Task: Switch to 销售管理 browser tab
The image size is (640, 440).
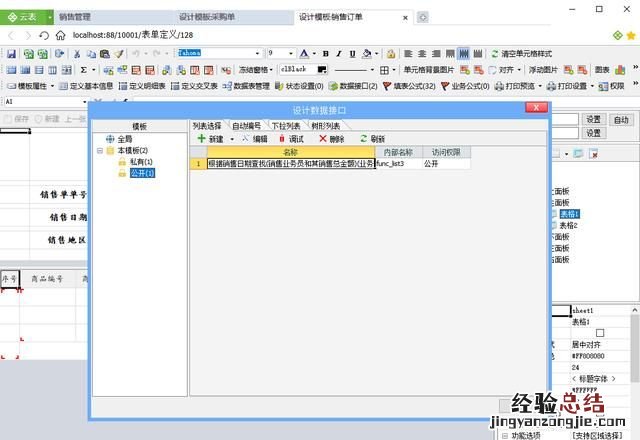Action: (75, 17)
